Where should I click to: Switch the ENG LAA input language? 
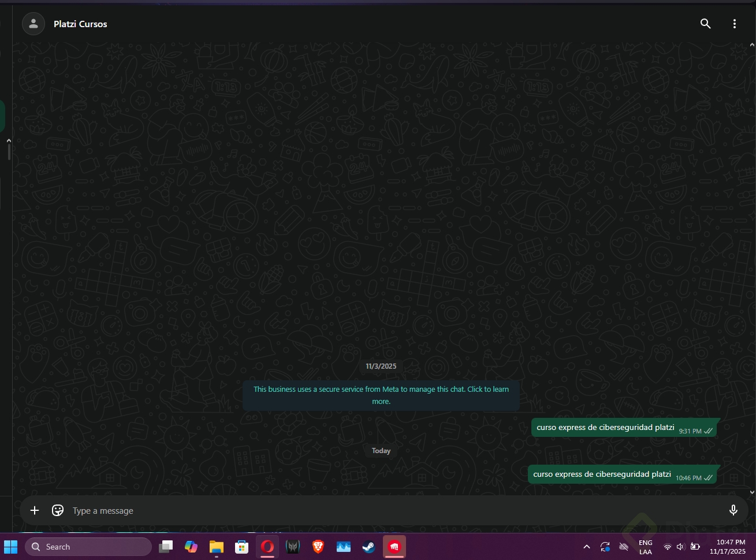tap(646, 547)
